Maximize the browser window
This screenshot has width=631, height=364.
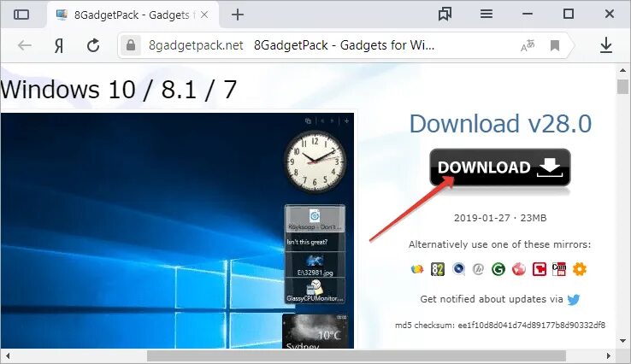pos(569,14)
